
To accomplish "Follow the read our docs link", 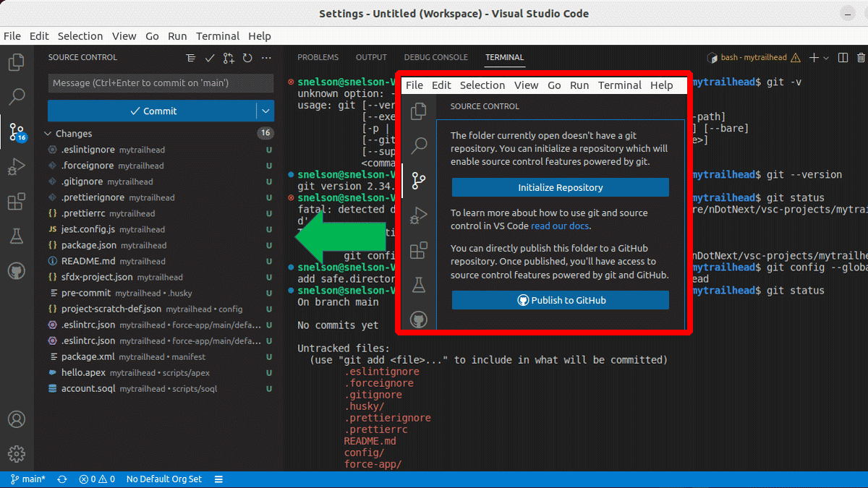I will 561,226.
